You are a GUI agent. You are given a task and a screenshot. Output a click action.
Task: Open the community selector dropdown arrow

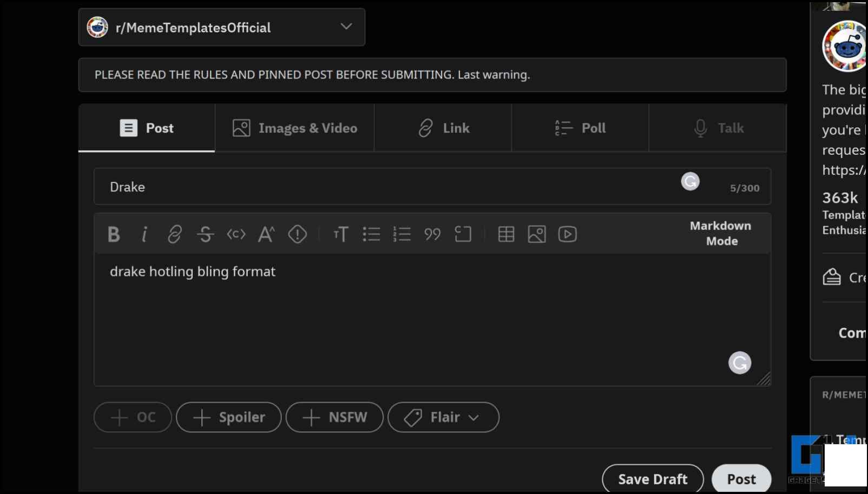click(346, 27)
